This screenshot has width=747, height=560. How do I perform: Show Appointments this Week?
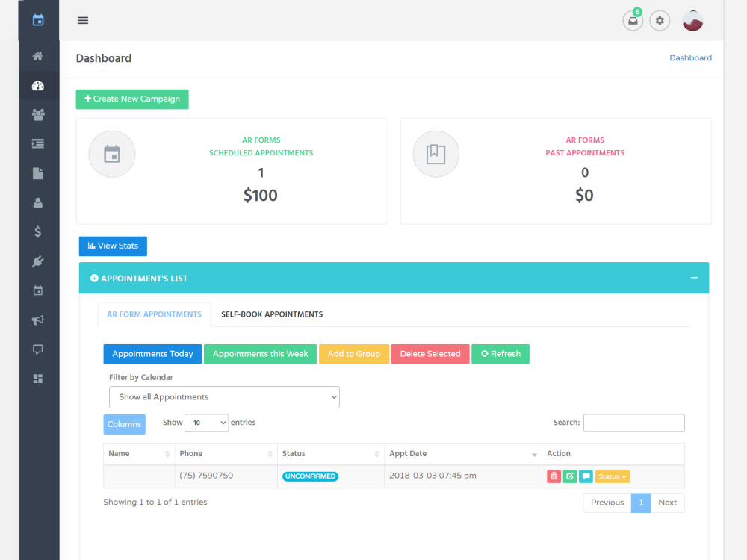[260, 354]
